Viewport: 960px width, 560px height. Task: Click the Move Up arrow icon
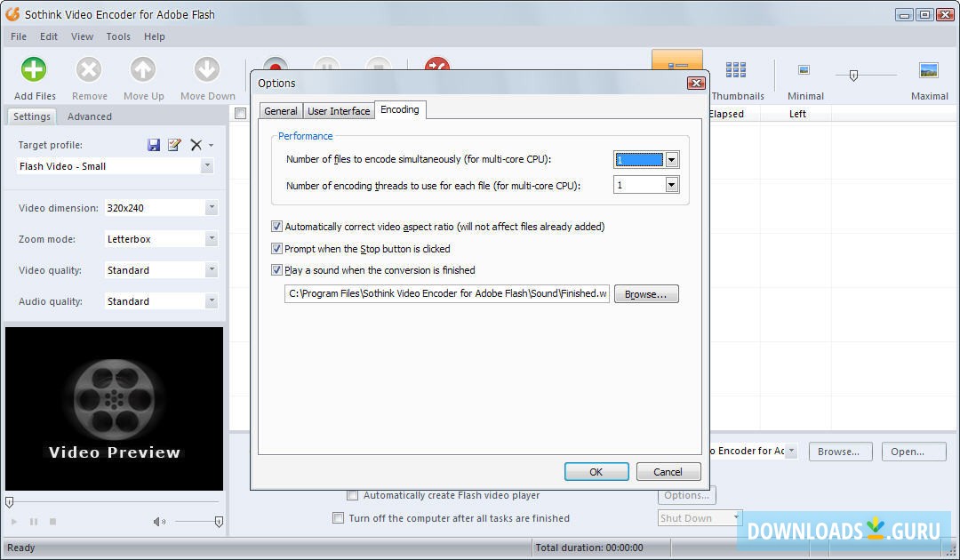(143, 69)
